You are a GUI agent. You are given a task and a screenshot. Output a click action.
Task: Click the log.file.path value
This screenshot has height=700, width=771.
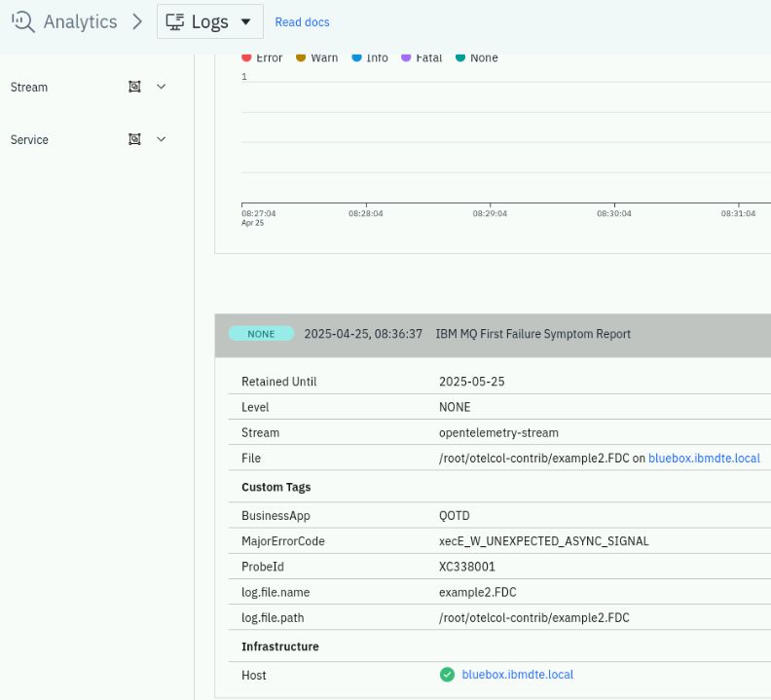pyautogui.click(x=534, y=618)
